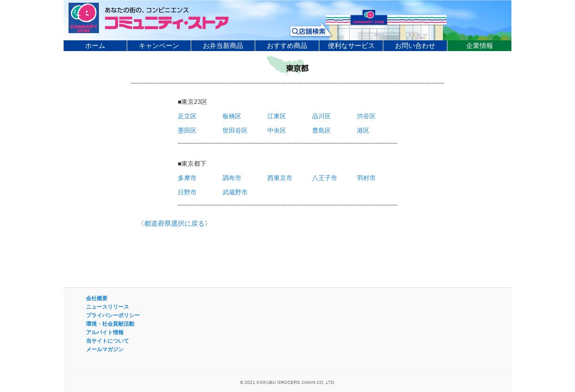Select 港区 link
Screen dimensions: 575x392
(x=363, y=130)
